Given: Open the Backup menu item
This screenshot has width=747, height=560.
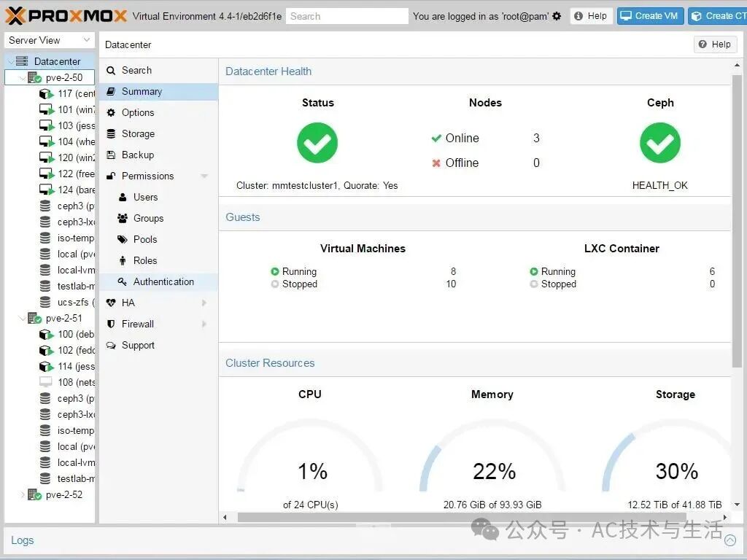Looking at the screenshot, I should 158,155.
